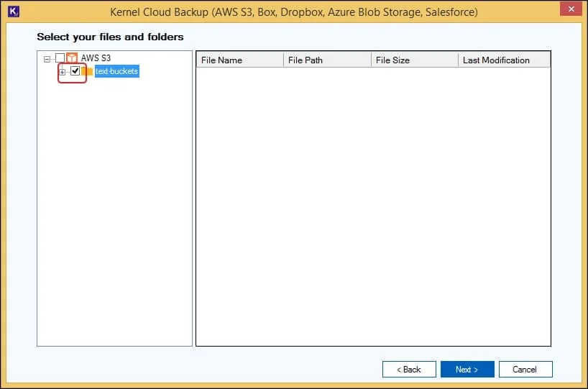Close the Kernel Cloud Backup window
588x389 pixels.
point(571,9)
